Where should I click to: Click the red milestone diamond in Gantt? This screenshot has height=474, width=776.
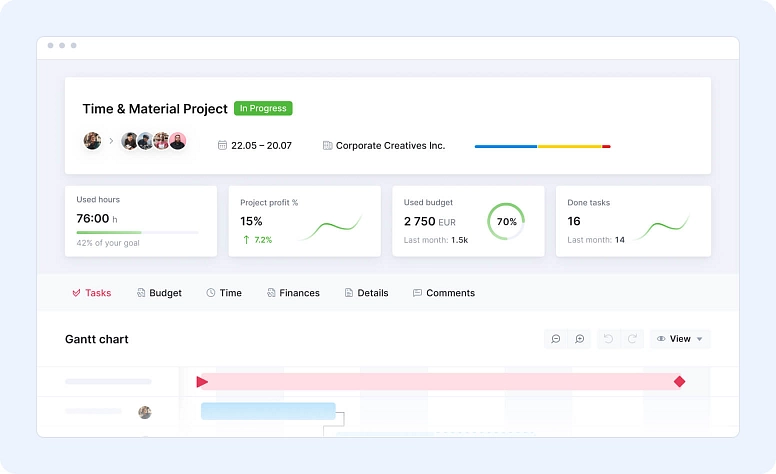[x=679, y=381]
